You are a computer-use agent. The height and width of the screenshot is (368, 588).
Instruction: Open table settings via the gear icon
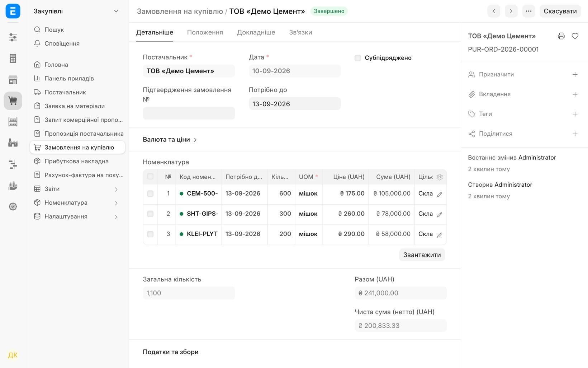point(440,177)
